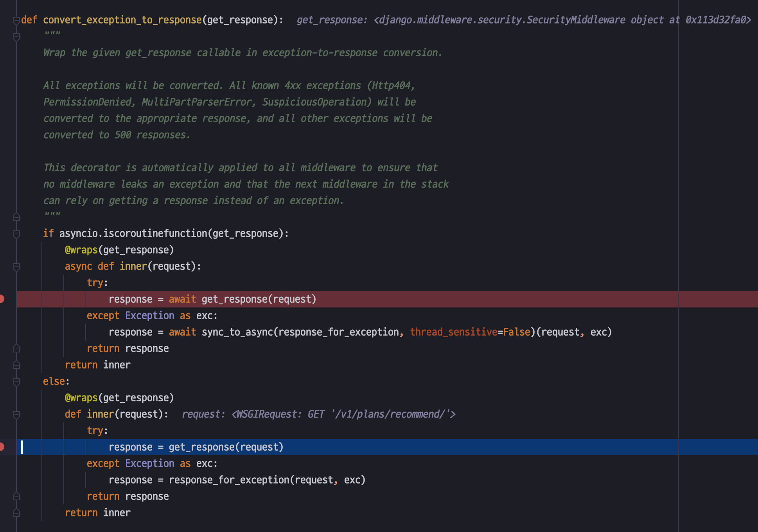Click the inline get_response SecurityMiddleware debug value
Screen dimensions: 758x532
[x=523, y=20]
